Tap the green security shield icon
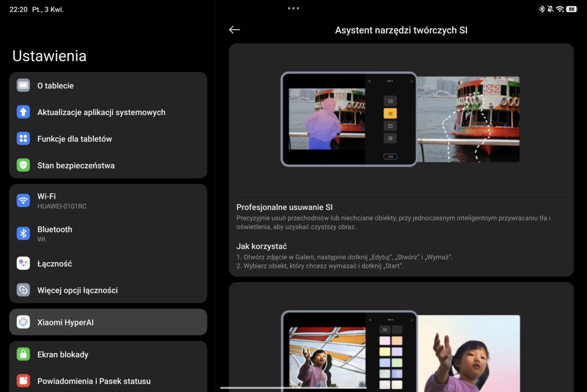 coord(24,165)
